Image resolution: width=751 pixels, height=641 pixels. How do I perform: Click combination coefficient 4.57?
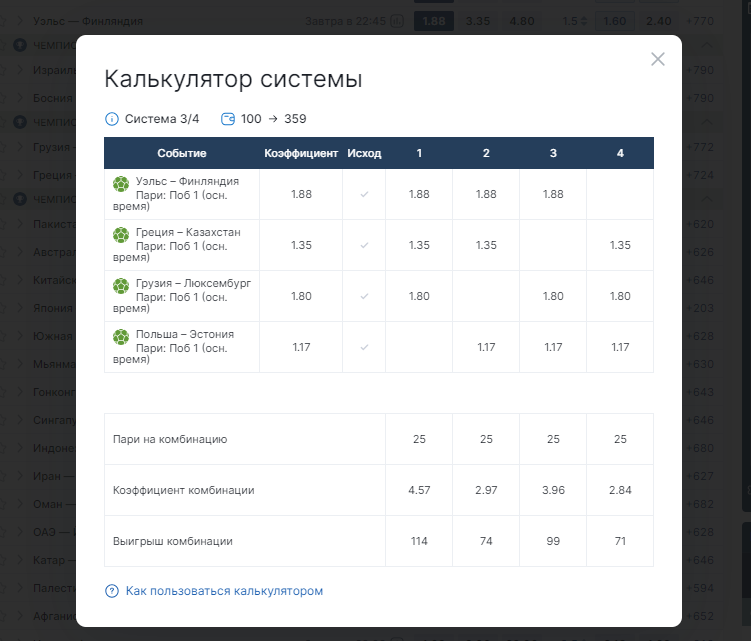click(419, 490)
